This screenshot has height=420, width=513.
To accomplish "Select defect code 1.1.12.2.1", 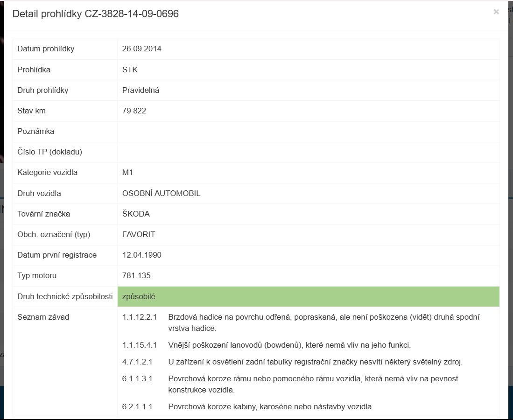I will tap(140, 317).
